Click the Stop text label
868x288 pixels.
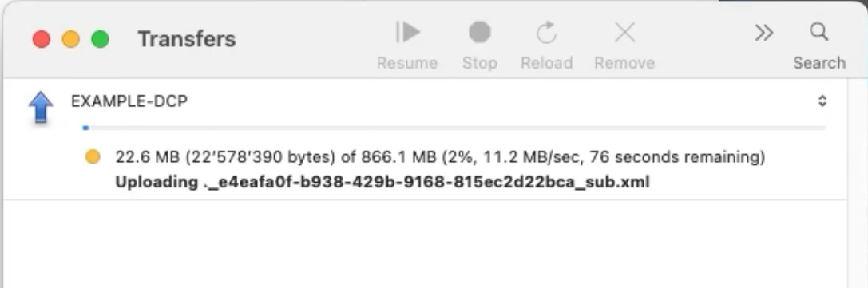tap(479, 63)
